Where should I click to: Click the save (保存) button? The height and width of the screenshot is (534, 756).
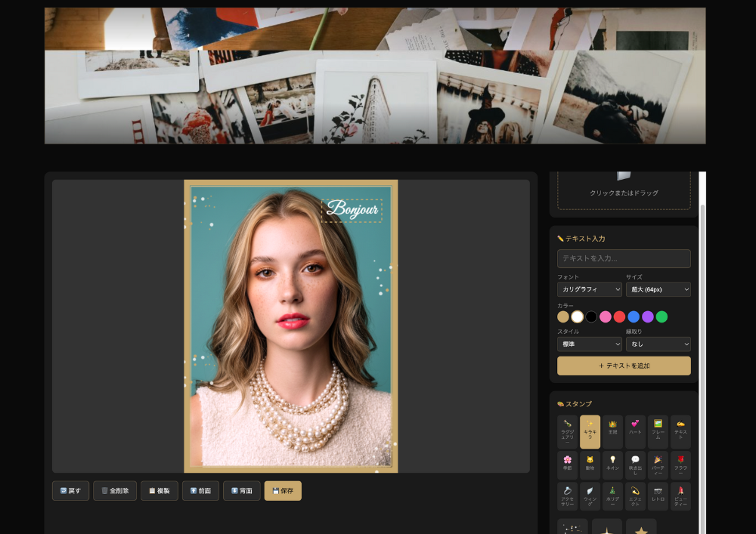283,491
